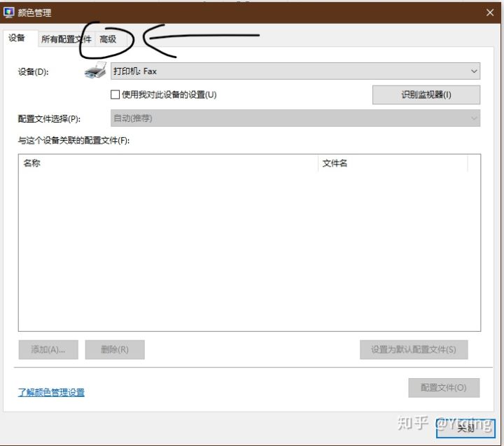Click the printer icon beside the device dropdown

click(x=95, y=70)
